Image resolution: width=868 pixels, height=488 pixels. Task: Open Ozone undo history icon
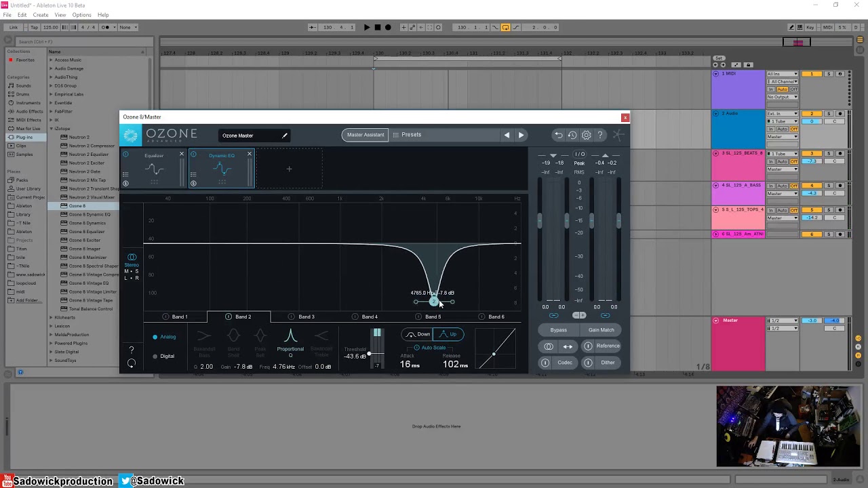[x=572, y=135]
